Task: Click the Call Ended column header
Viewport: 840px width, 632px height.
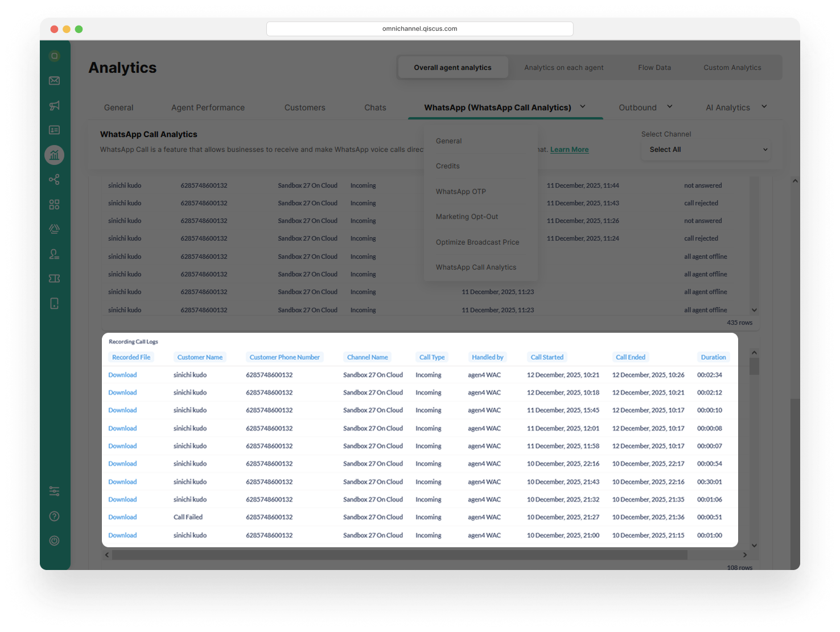Action: point(631,357)
